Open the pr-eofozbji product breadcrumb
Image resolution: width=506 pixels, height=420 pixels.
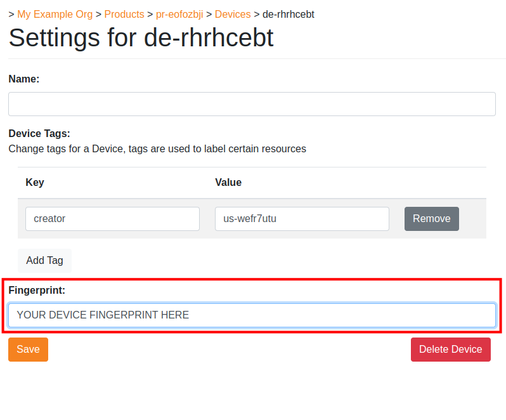coord(179,14)
